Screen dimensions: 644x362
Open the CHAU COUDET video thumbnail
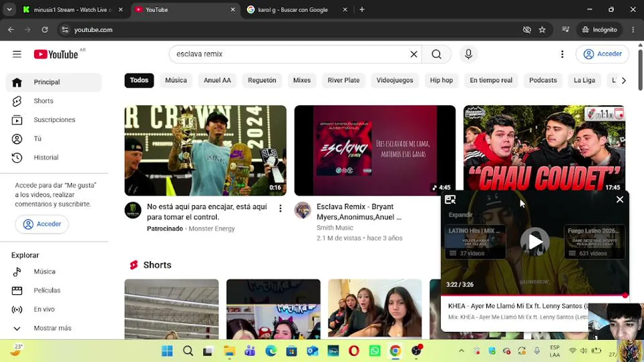(x=544, y=148)
